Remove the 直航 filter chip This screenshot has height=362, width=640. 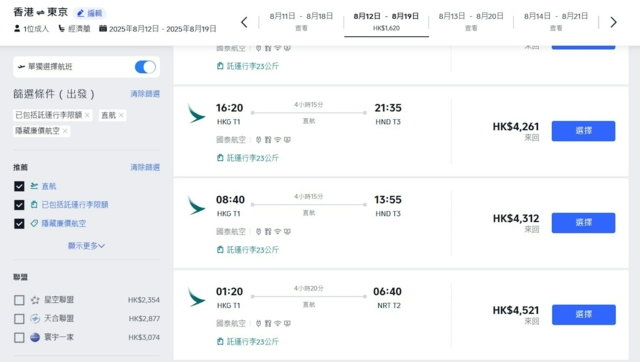point(121,115)
